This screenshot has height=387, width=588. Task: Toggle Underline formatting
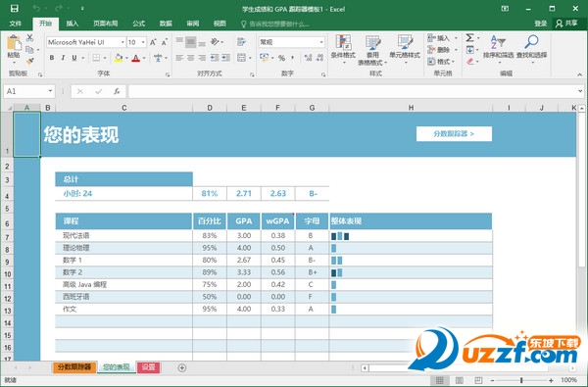[x=74, y=58]
